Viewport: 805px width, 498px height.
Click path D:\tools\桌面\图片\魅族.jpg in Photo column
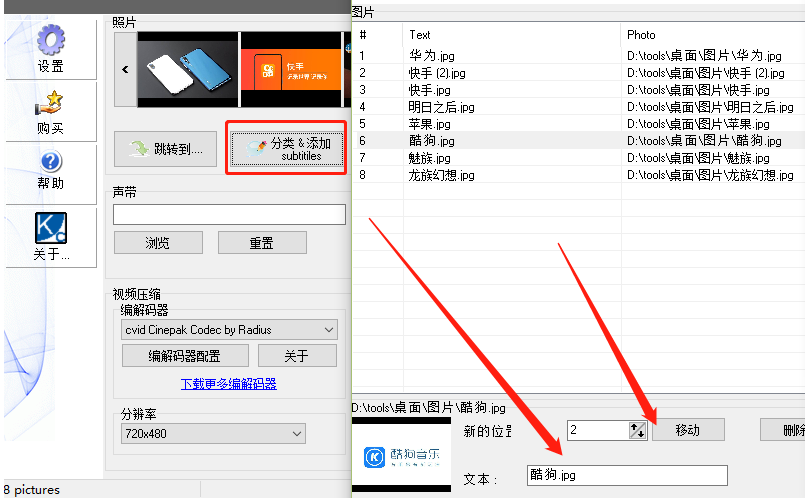(x=698, y=158)
